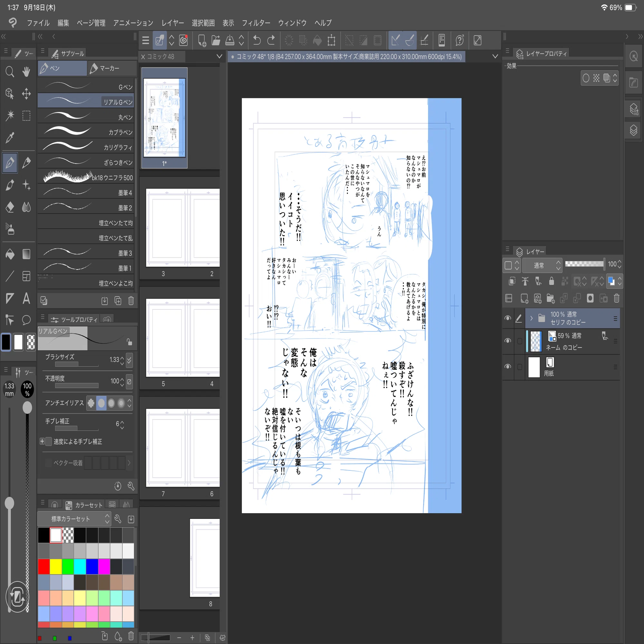Screen dimensions: 644x644
Task: Expand the セリフ のコピー folder
Action: point(531,318)
